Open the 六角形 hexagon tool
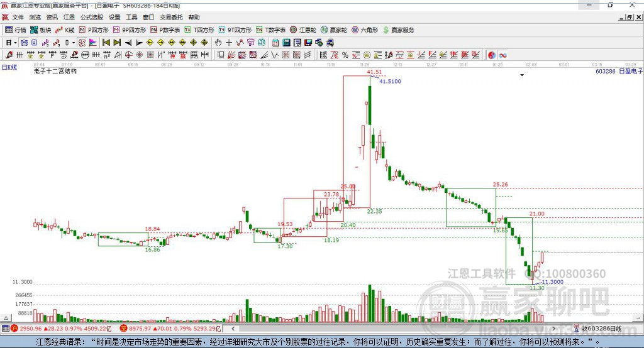 pos(365,30)
